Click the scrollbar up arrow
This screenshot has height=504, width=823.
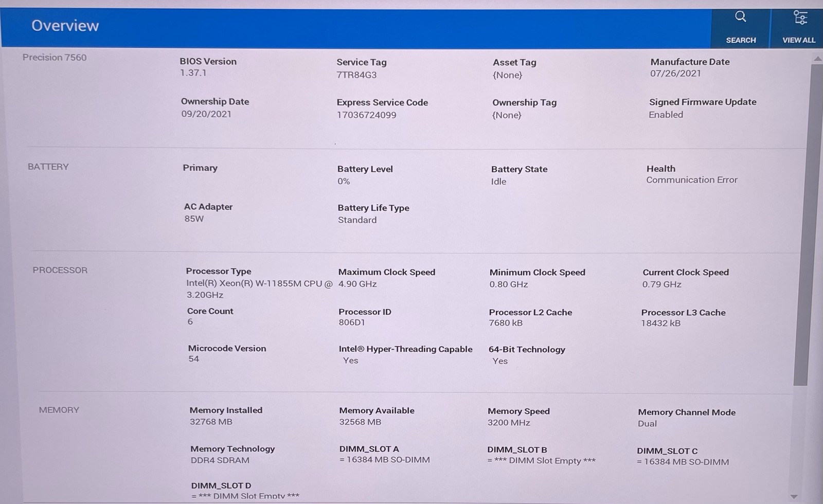tap(817, 59)
